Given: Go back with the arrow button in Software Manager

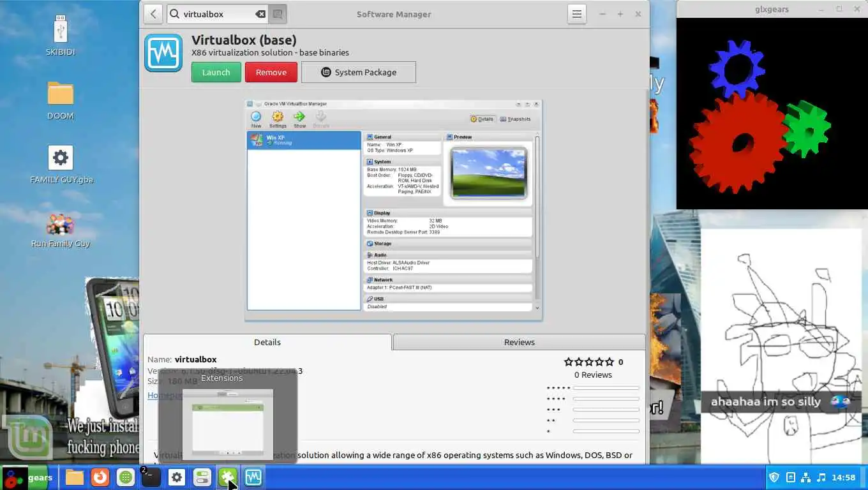Looking at the screenshot, I should click(153, 14).
